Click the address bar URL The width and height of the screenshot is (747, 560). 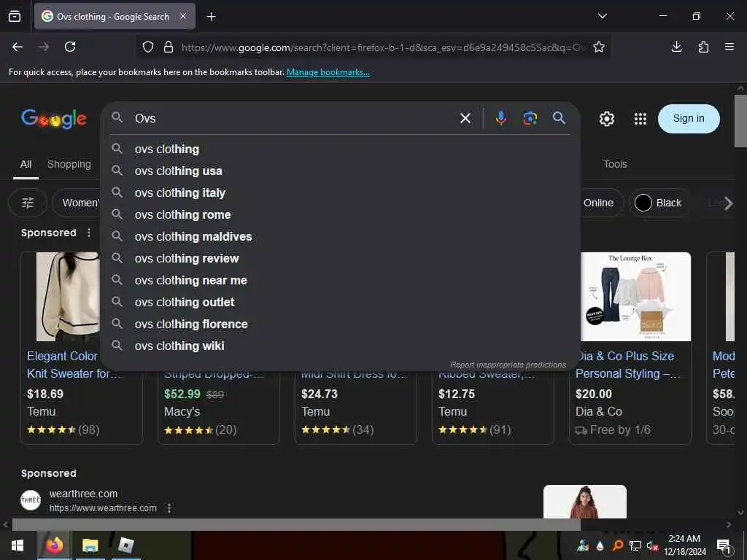[x=381, y=47]
